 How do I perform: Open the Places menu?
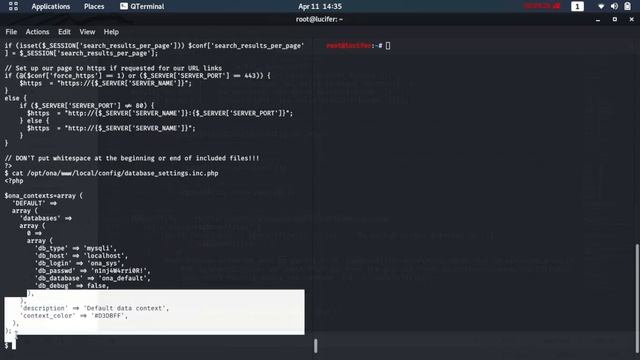coord(94,7)
